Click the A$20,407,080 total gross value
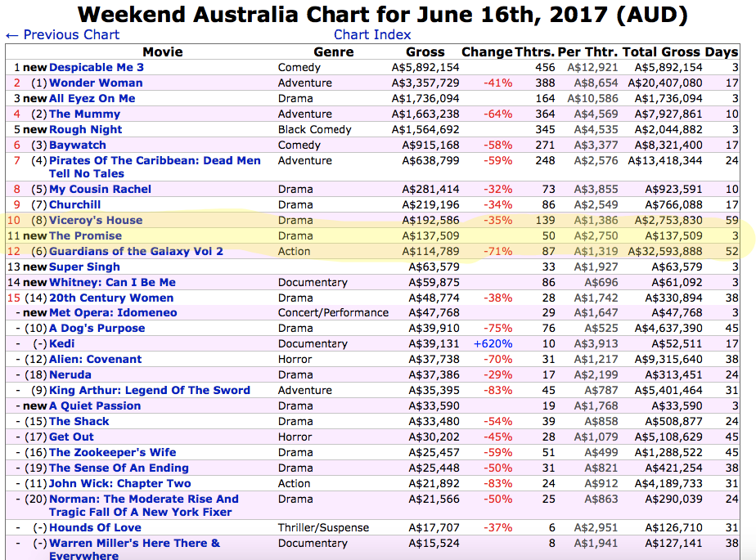 click(665, 83)
